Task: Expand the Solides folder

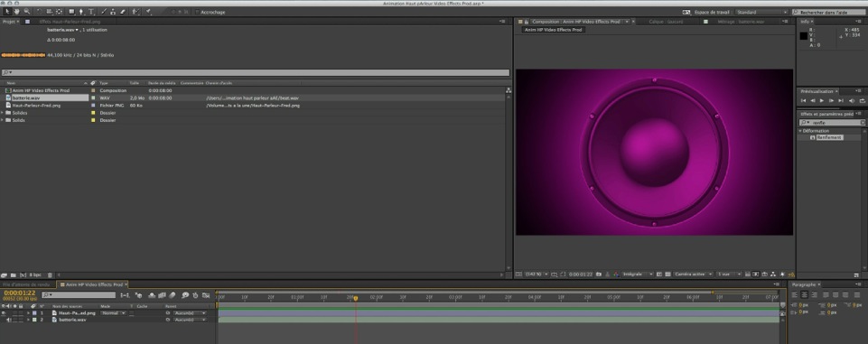Action: pyautogui.click(x=3, y=112)
